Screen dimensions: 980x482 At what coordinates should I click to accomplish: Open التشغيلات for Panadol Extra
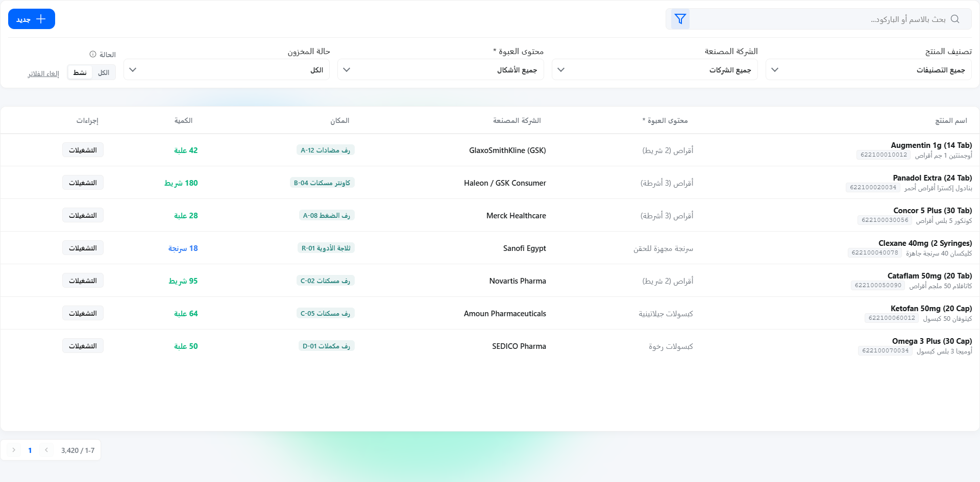[83, 183]
